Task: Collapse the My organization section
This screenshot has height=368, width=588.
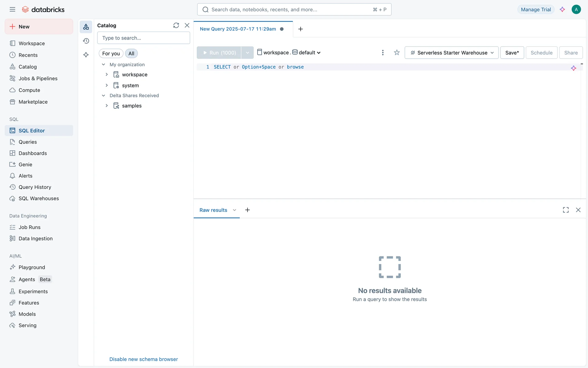Action: coord(104,65)
